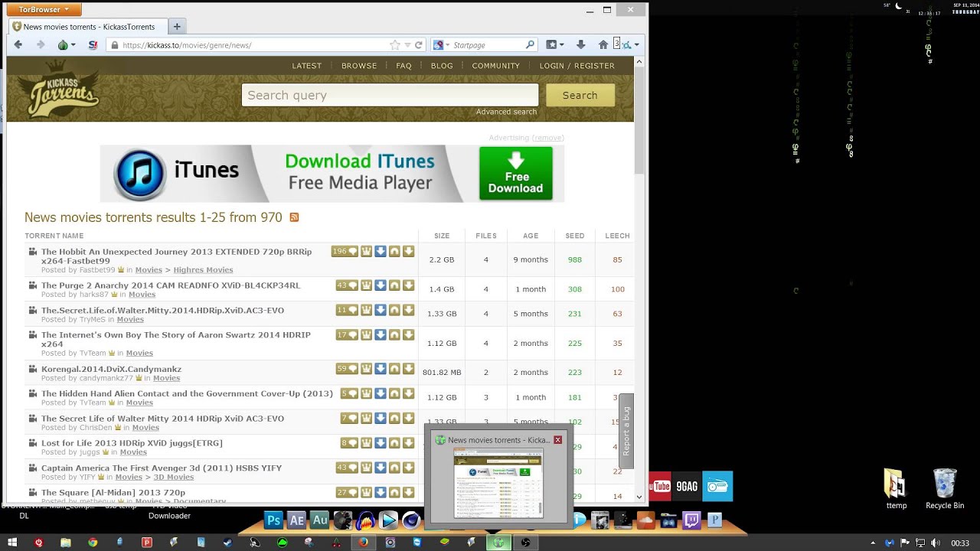980x551 pixels.
Task: Open the ttemp folder on the desktop
Action: click(896, 490)
